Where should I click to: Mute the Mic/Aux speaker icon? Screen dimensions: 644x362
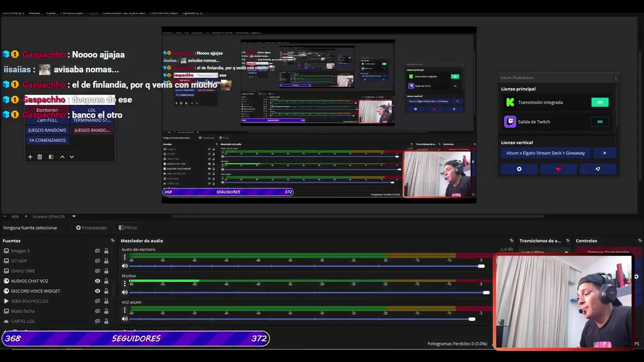pos(125,293)
